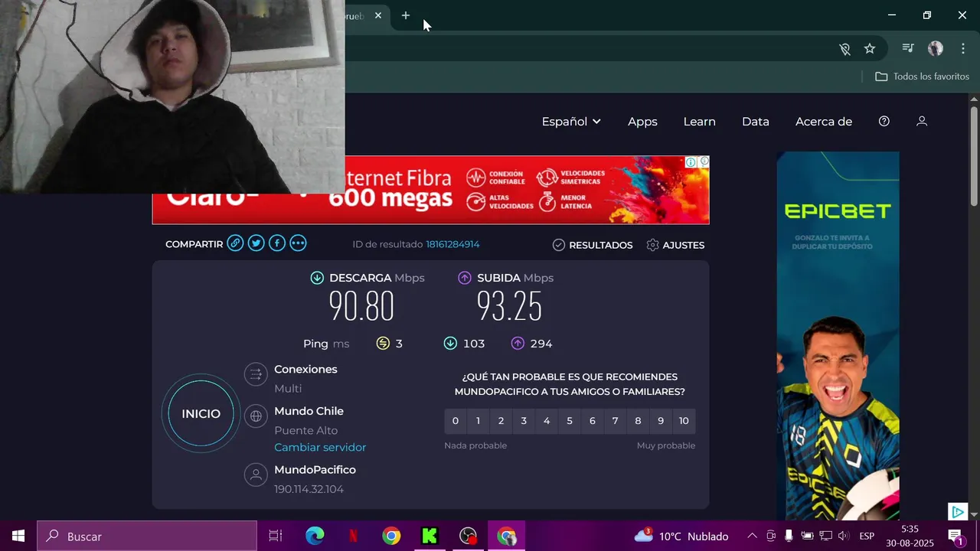Switch to the highlighted Chrome taskbar window
The image size is (980, 551).
click(506, 536)
